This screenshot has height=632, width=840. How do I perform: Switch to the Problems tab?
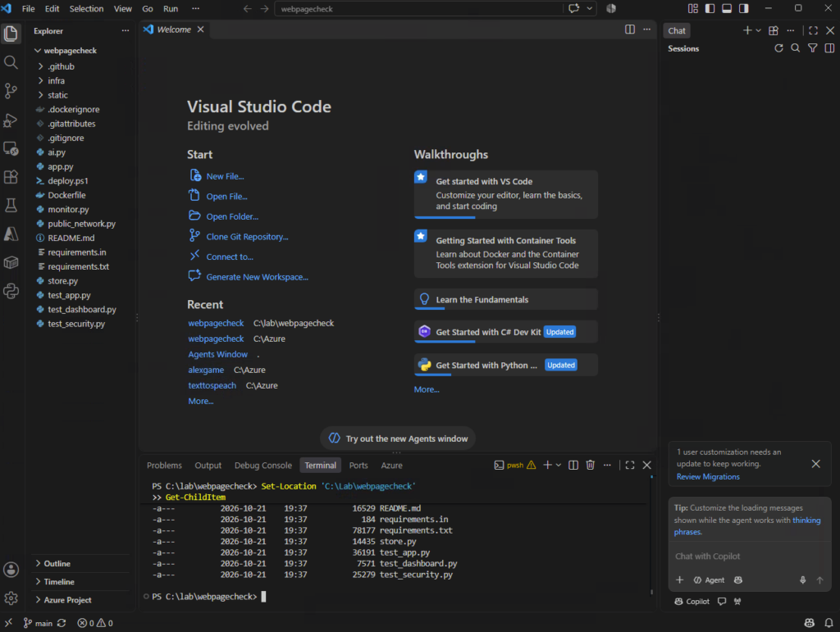coord(164,465)
